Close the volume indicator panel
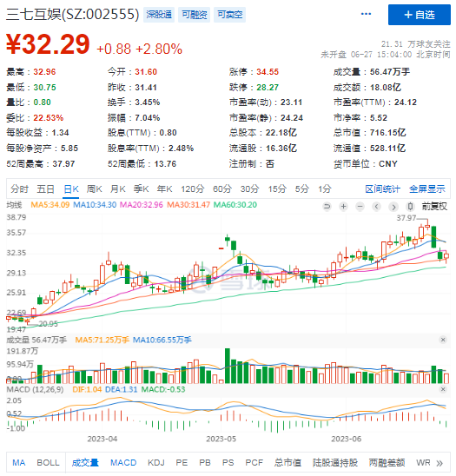Image resolution: width=456 pixels, height=476 pixels. pos(443,340)
